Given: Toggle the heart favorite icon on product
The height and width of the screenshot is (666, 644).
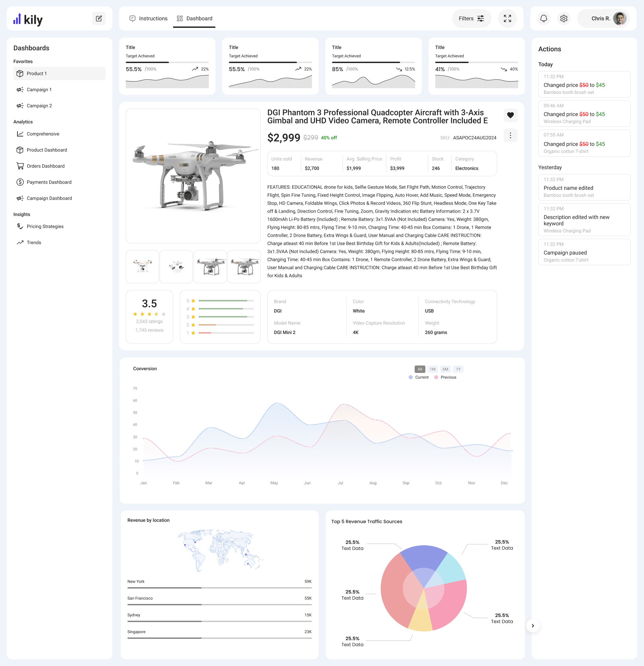Looking at the screenshot, I should click(510, 115).
